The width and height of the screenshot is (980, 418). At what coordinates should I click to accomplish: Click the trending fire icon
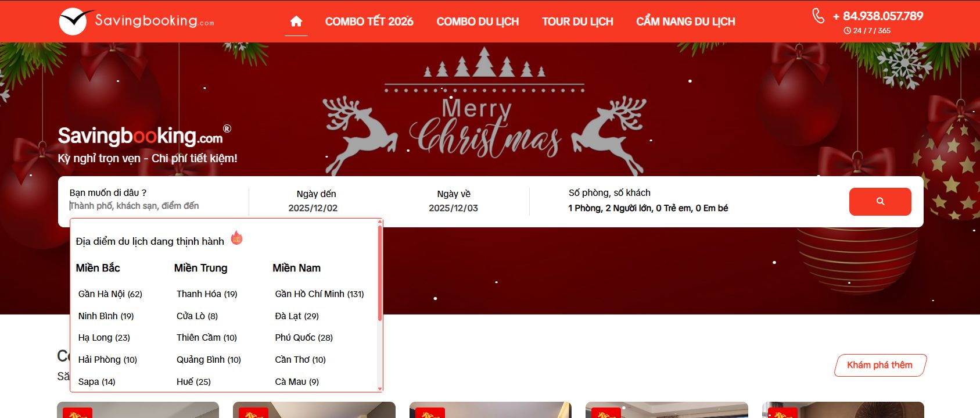(237, 238)
